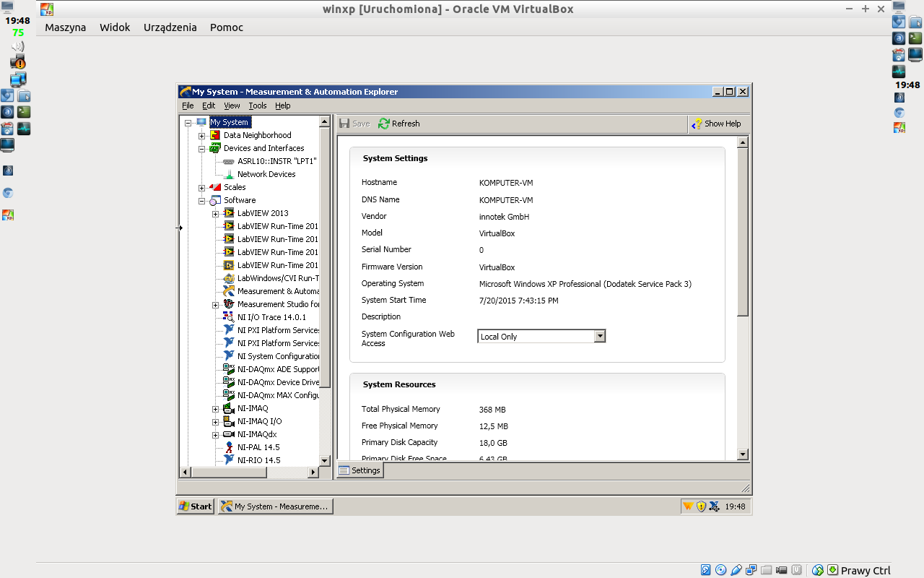This screenshot has width=924, height=578.
Task: Click VirtualBox optical disc status icon
Action: coord(720,570)
